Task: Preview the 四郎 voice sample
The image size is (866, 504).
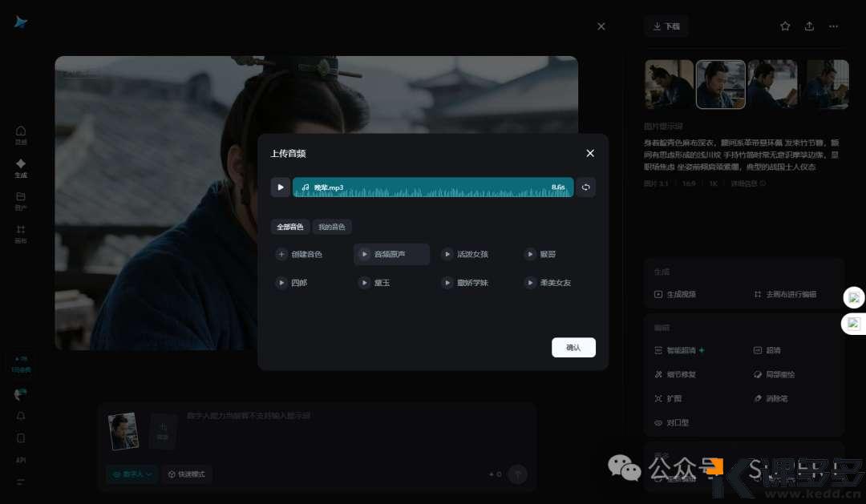Action: point(281,283)
